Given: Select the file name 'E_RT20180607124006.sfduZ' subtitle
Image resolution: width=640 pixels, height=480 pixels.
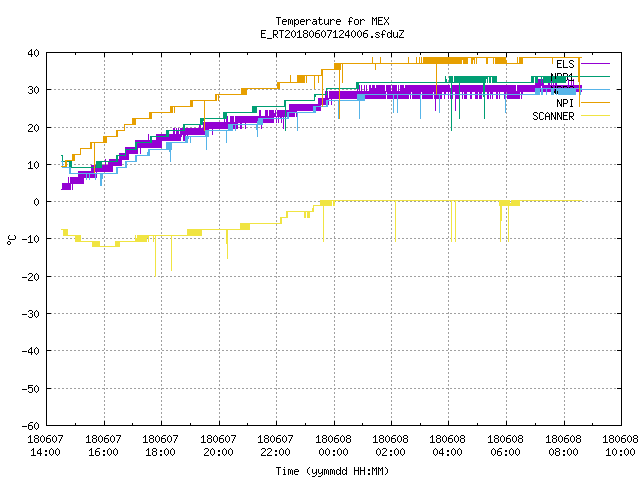Looking at the screenshot, I should pos(332,34).
